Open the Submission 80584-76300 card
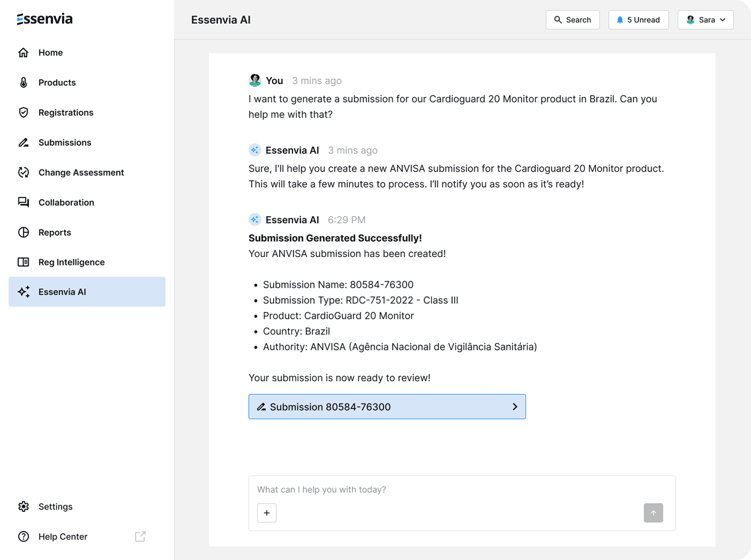This screenshot has height=560, width=751. [387, 407]
